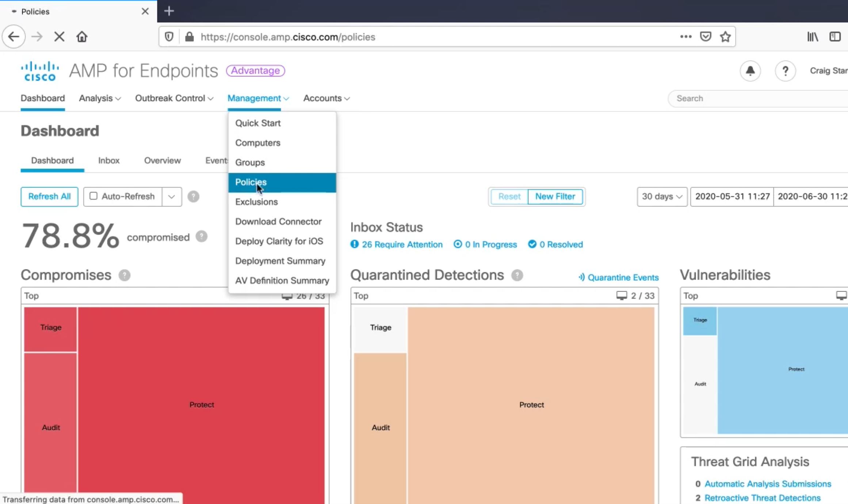This screenshot has width=848, height=504.
Task: Open the 30 days time range dropdown
Action: [x=662, y=197]
